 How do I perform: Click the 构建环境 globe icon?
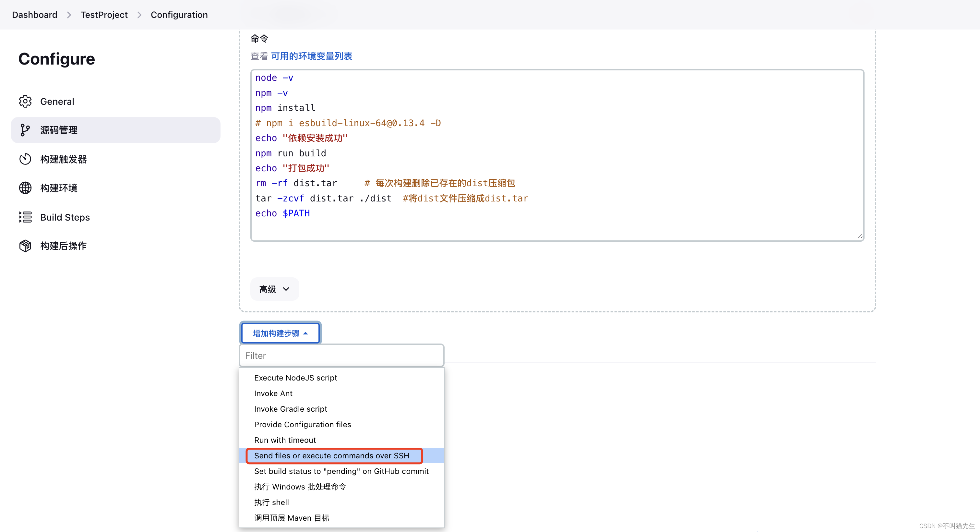pos(25,188)
